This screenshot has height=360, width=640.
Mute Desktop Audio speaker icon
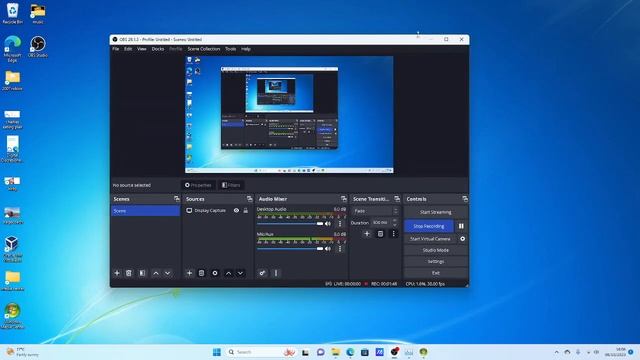pos(328,224)
